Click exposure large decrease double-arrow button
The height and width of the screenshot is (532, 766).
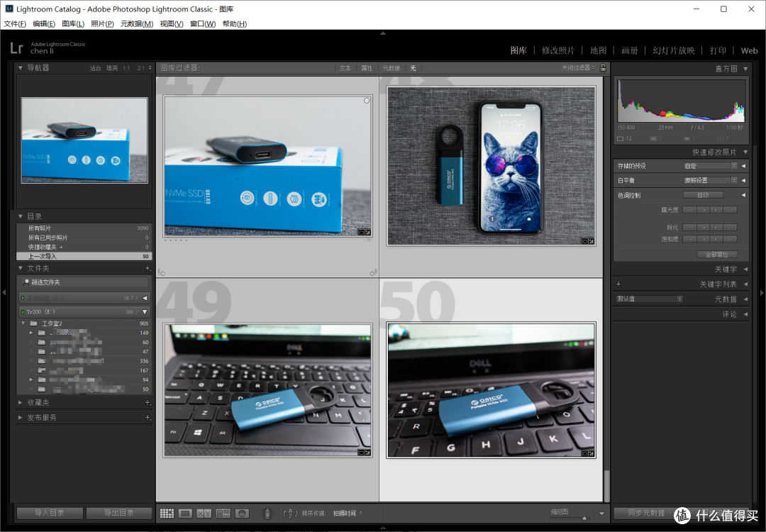[689, 210]
